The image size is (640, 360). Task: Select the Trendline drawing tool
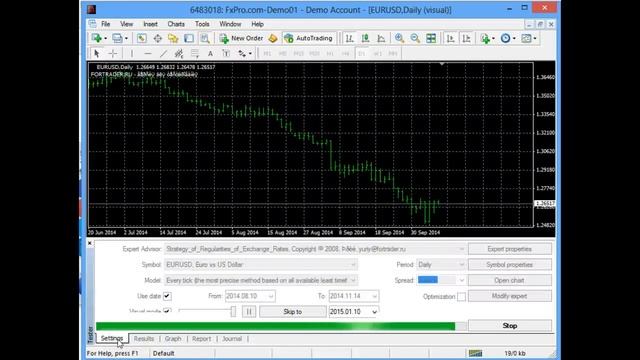click(x=163, y=53)
